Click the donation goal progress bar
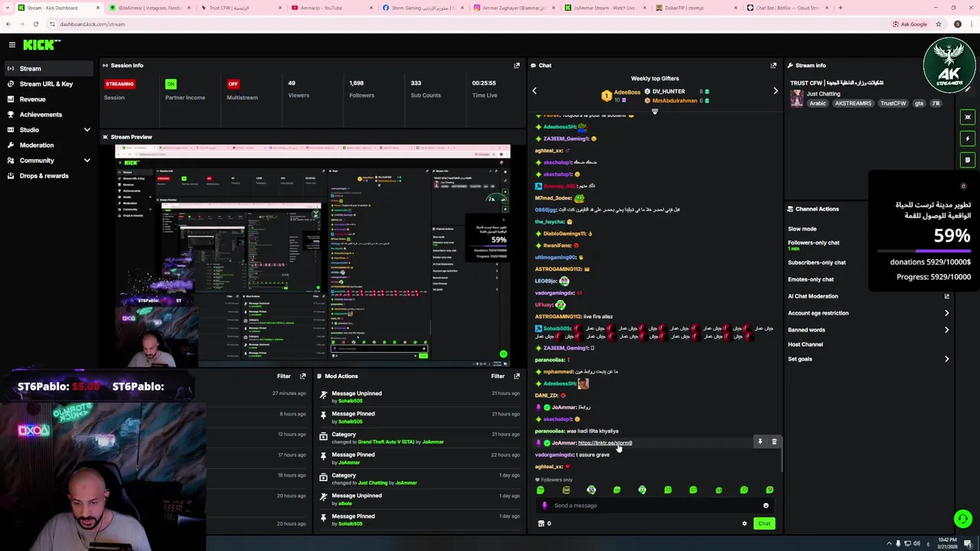 [x=923, y=250]
